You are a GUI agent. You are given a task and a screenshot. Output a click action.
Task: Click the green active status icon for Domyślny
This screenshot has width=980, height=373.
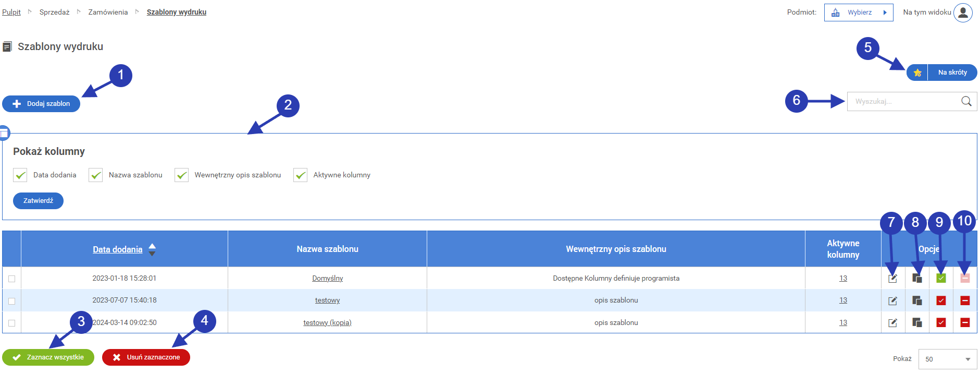point(941,279)
